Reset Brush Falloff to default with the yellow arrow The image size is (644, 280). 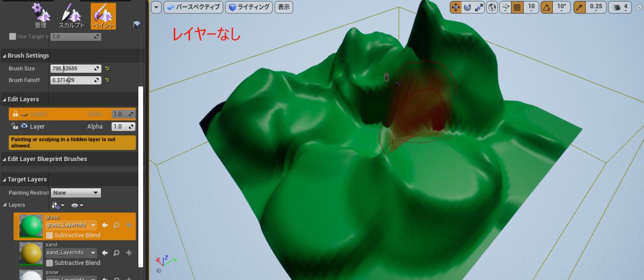pyautogui.click(x=107, y=80)
